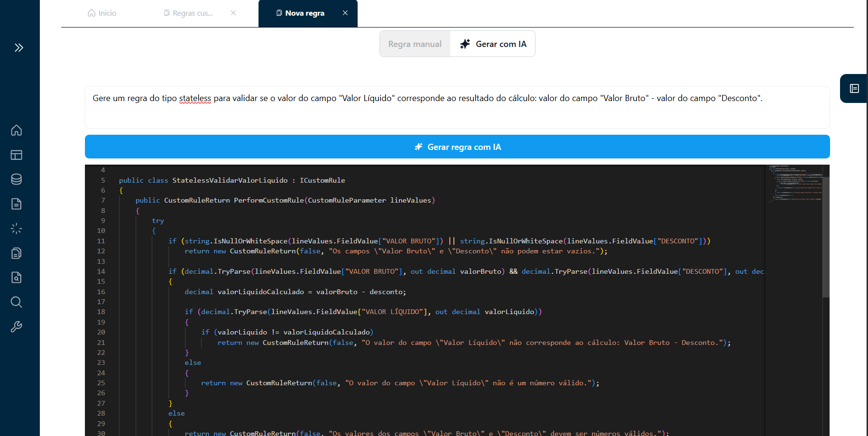Click the processing spinner icon in the sidebar
Image resolution: width=868 pixels, height=436 pixels.
pyautogui.click(x=16, y=228)
